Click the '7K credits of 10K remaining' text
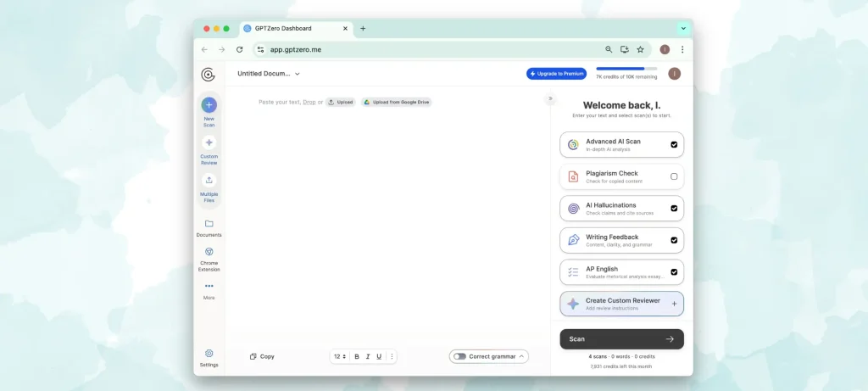Image resolution: width=868 pixels, height=391 pixels. click(626, 77)
